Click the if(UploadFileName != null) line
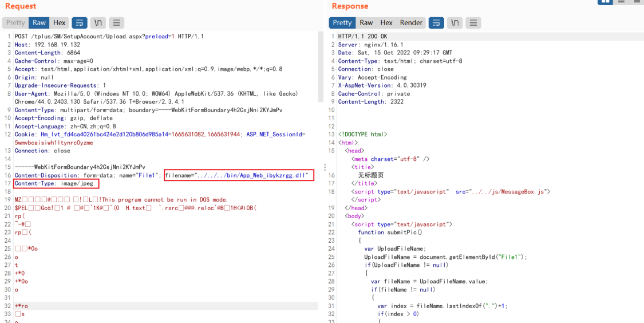Image resolution: width=644 pixels, height=323 pixels. coord(406,265)
